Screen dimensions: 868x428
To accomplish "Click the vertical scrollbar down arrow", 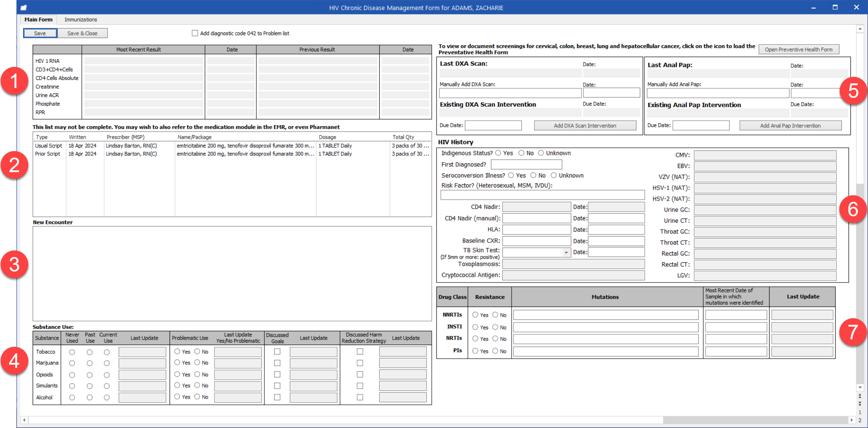I will coord(860,388).
